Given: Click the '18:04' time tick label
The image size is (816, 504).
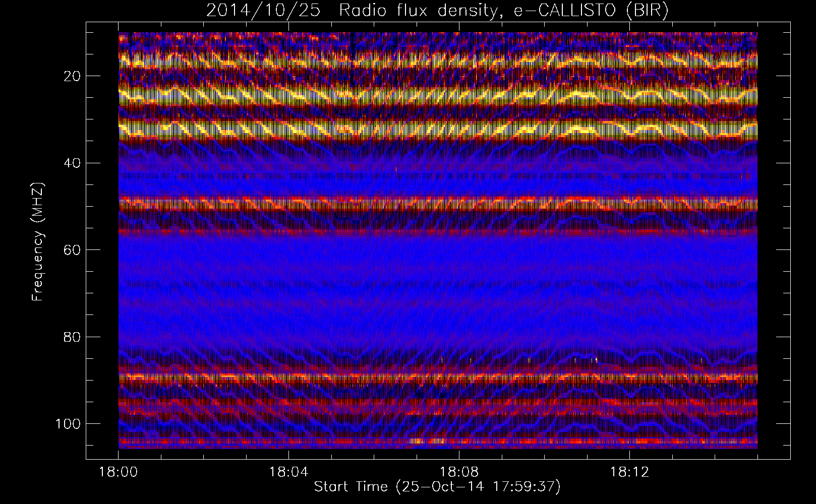Looking at the screenshot, I should click(x=288, y=472).
